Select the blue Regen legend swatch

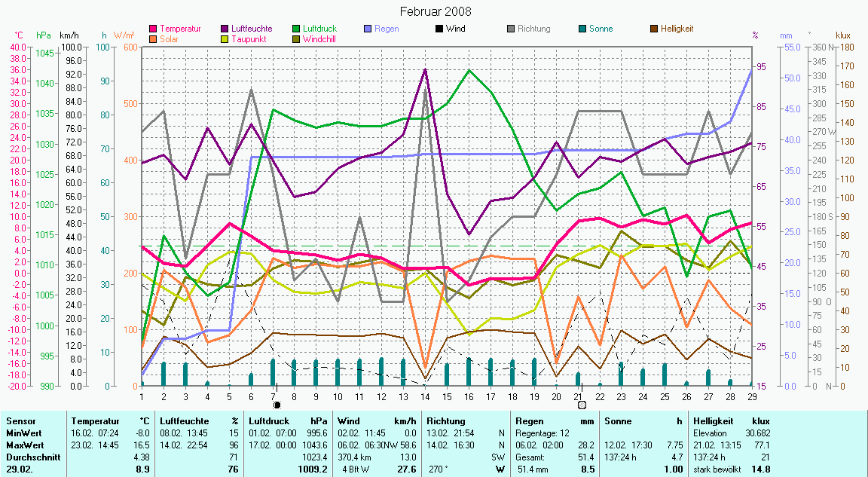[x=367, y=29]
